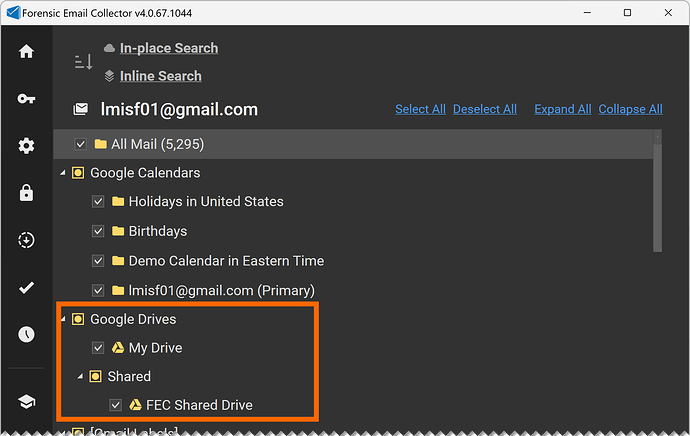This screenshot has height=436, width=690.
Task: Switch to Inline Search
Action: [160, 76]
